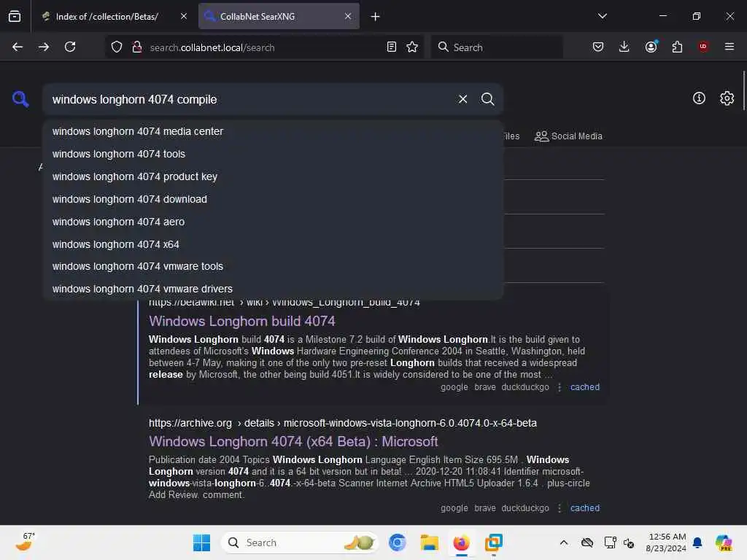
Task: Open VMware taskbar icon
Action: (494, 542)
